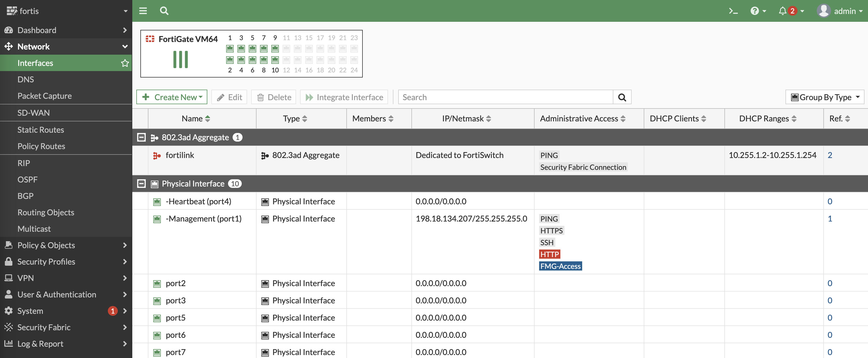Collapse the 802.3ad Aggregate group

pos(141,137)
